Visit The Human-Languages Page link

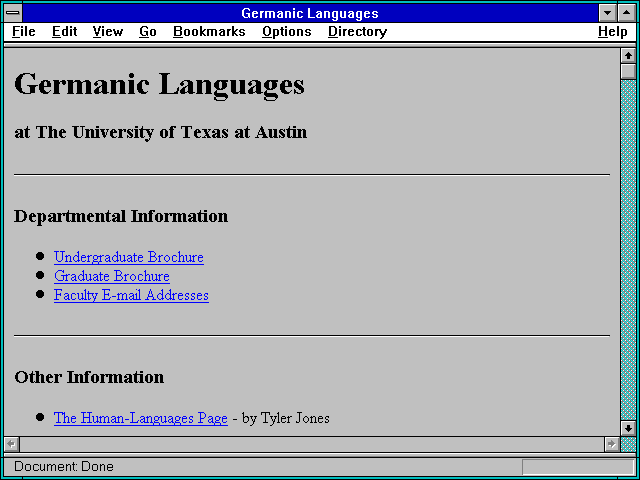141,418
